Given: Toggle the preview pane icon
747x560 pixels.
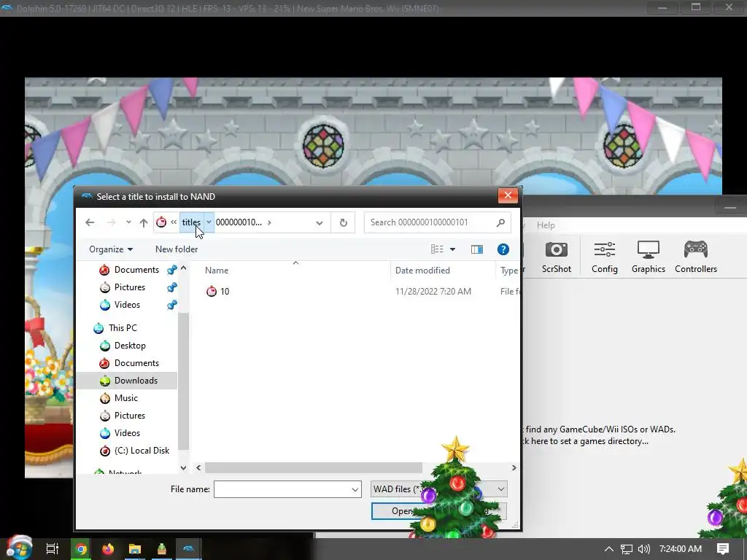Looking at the screenshot, I should [476, 249].
